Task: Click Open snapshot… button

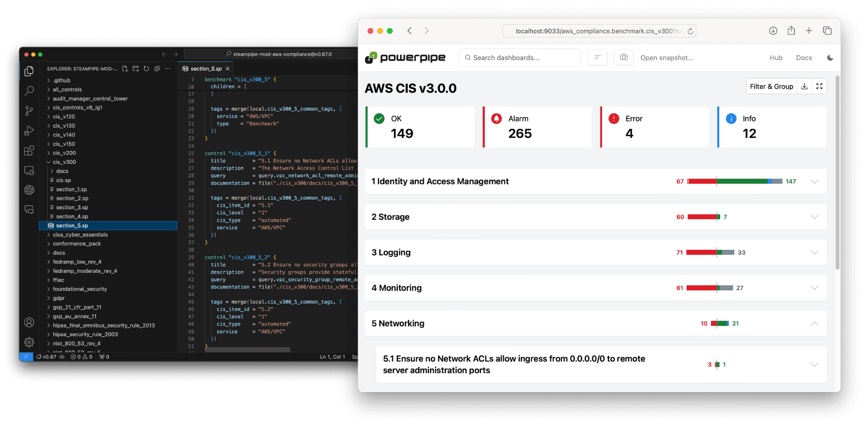Action: coord(666,58)
